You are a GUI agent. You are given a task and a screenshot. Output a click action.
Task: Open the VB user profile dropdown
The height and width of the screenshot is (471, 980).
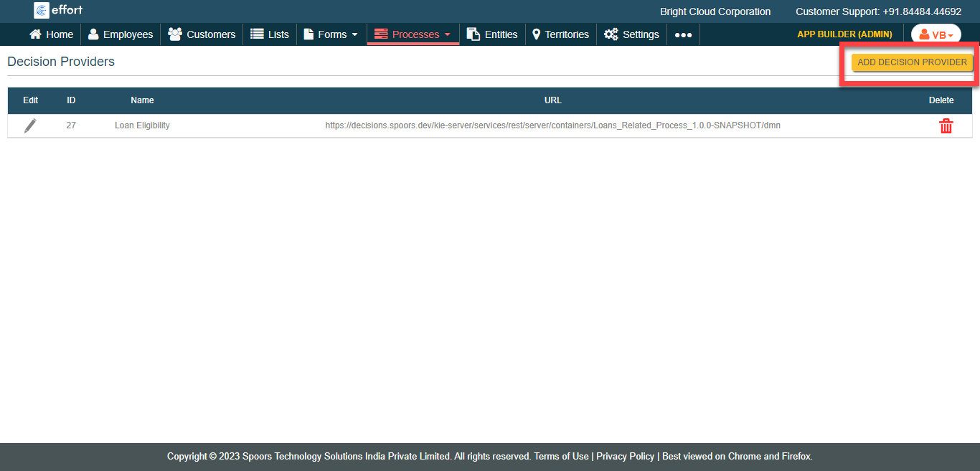click(936, 34)
